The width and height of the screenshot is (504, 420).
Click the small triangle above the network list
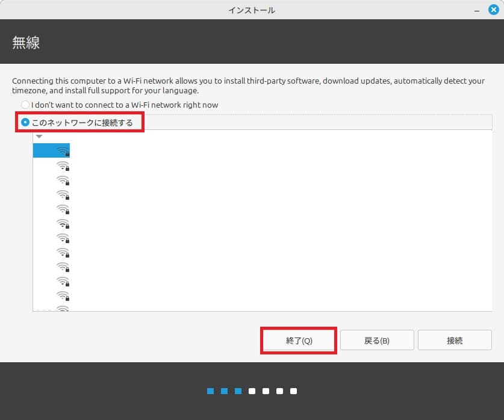[39, 136]
